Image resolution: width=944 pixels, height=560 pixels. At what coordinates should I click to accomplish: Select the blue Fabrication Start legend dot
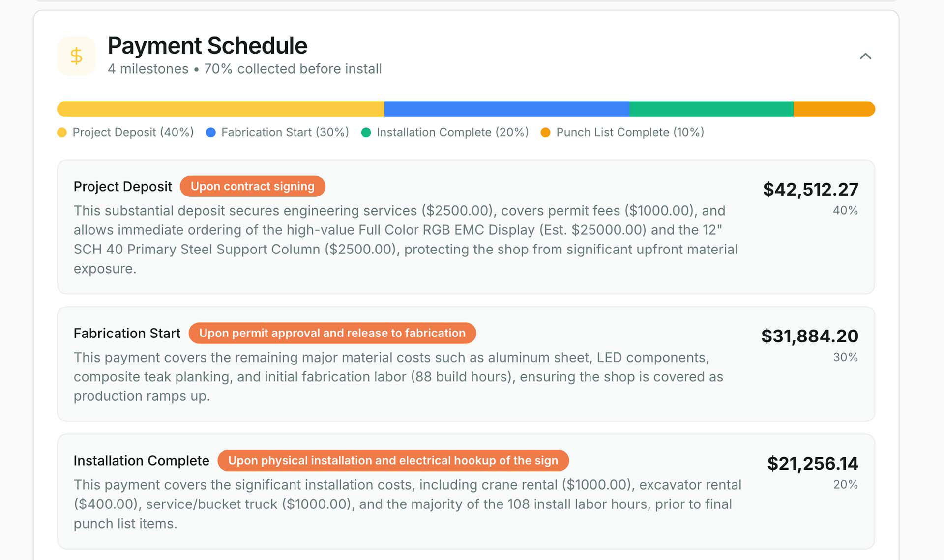pos(211,132)
